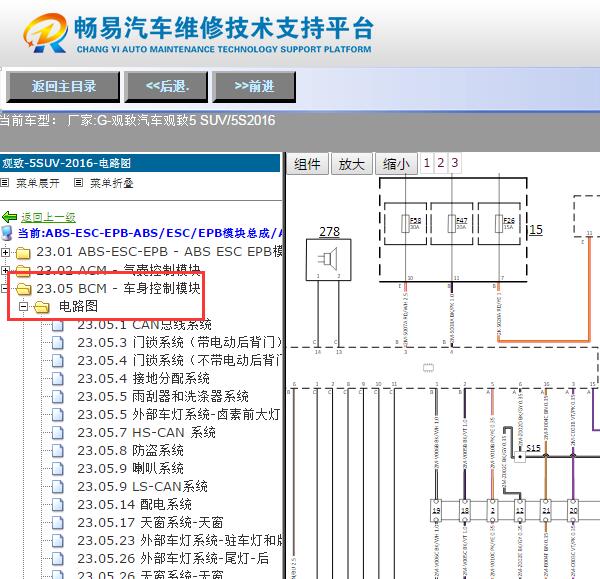Click document icon for 雨刮器和洗涤器系统
The image size is (600, 579).
pyautogui.click(x=58, y=396)
